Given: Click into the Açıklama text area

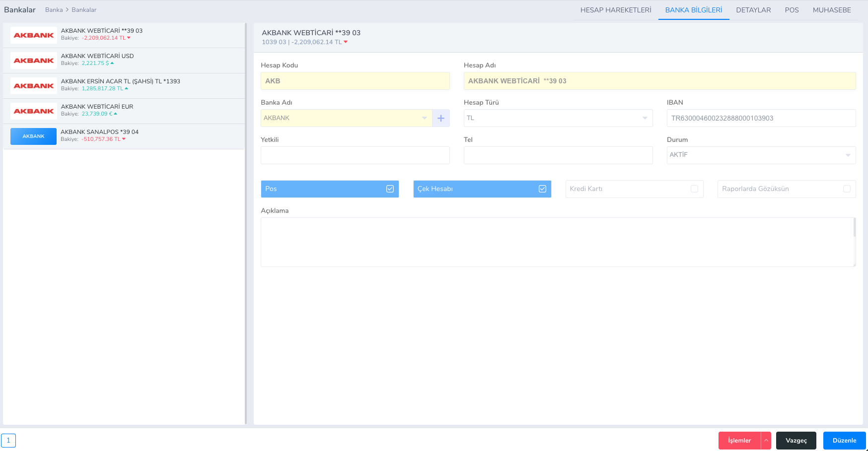Looking at the screenshot, I should click(x=557, y=242).
